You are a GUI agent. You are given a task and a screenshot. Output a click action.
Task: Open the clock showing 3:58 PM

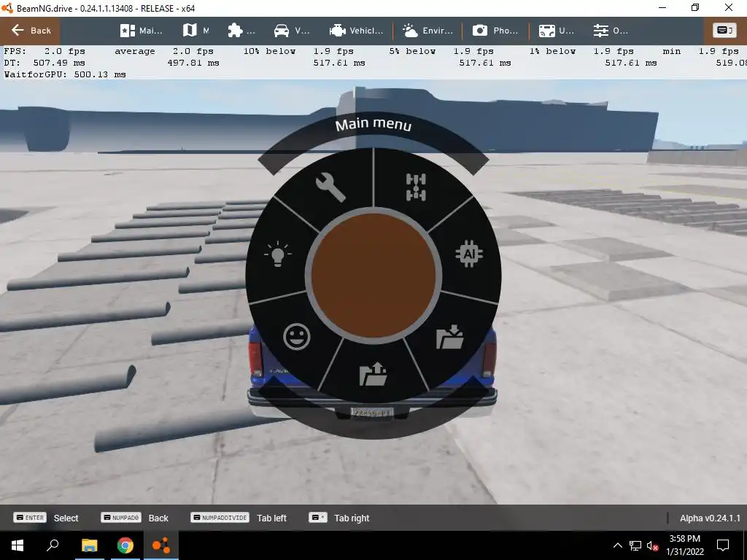click(684, 545)
